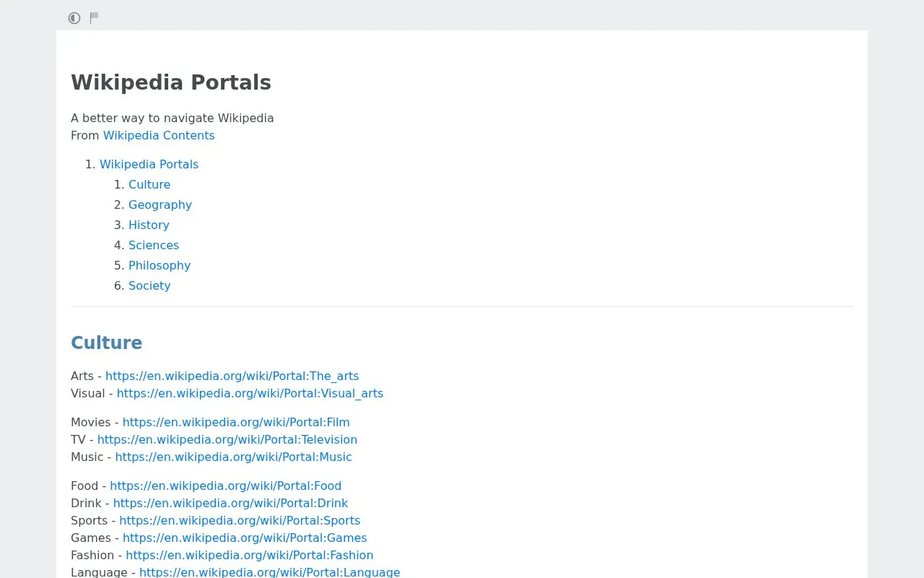This screenshot has width=924, height=578.
Task: Click the 'Sports -' label text
Action: (94, 520)
